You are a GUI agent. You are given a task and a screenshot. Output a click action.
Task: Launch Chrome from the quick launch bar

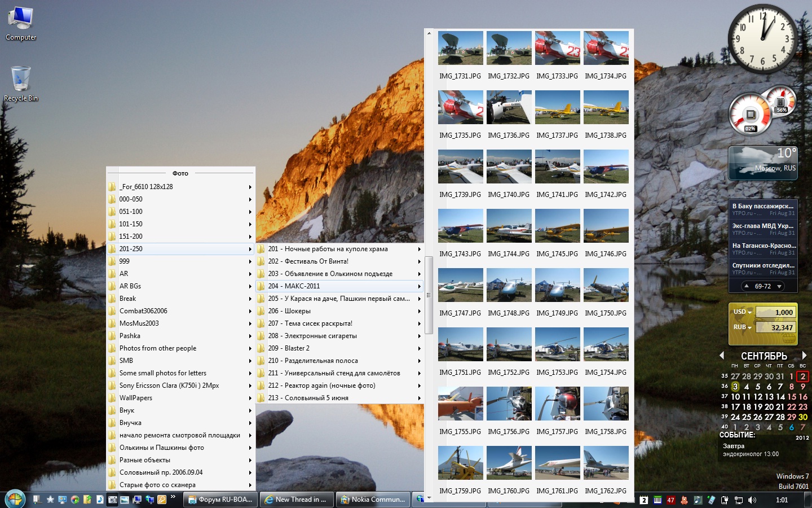click(74, 500)
